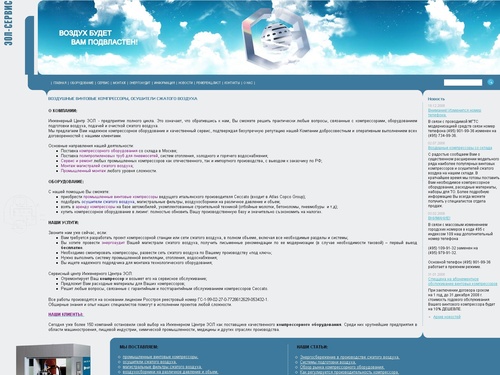Image resolution: width=500 pixels, height=375 pixels.
Task: Click the НАШИ КЛИЕНТЫ heading link
Action: click(66, 314)
